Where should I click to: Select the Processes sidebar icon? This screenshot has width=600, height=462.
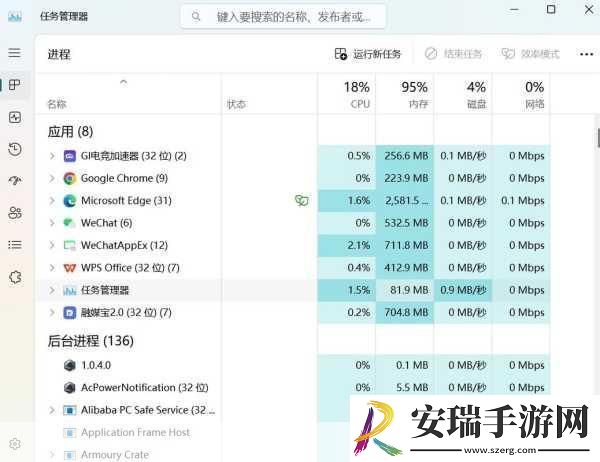(x=15, y=85)
